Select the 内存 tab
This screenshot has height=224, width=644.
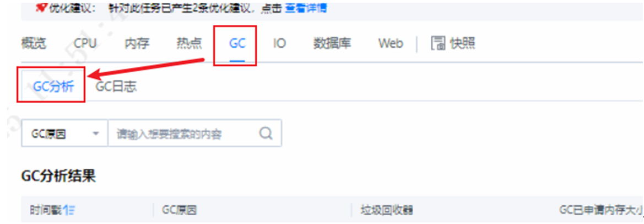pyautogui.click(x=137, y=43)
